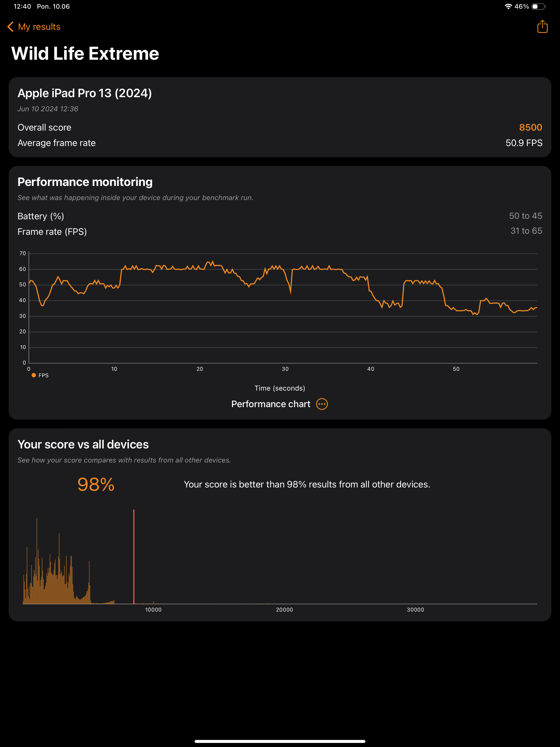The height and width of the screenshot is (747, 560).
Task: Click the red score marker line
Action: pos(134,557)
